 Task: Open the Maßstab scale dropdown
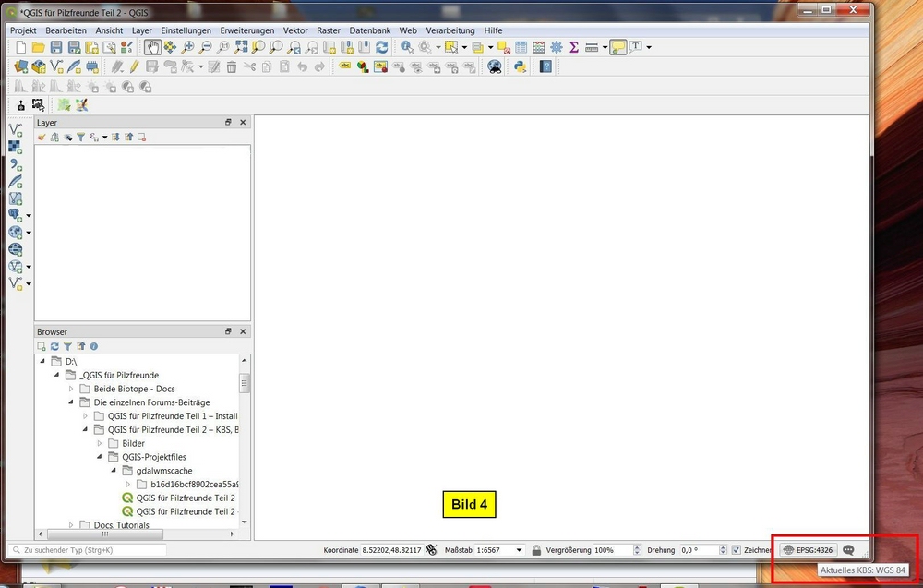pyautogui.click(x=520, y=550)
